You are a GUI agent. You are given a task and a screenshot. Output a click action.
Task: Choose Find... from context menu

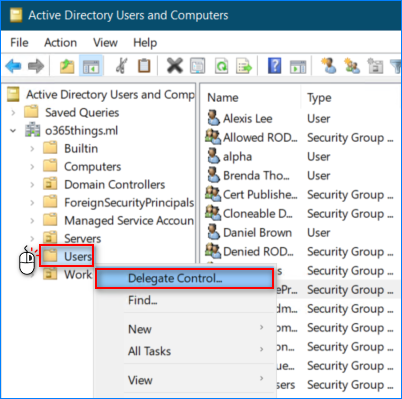(x=184, y=300)
